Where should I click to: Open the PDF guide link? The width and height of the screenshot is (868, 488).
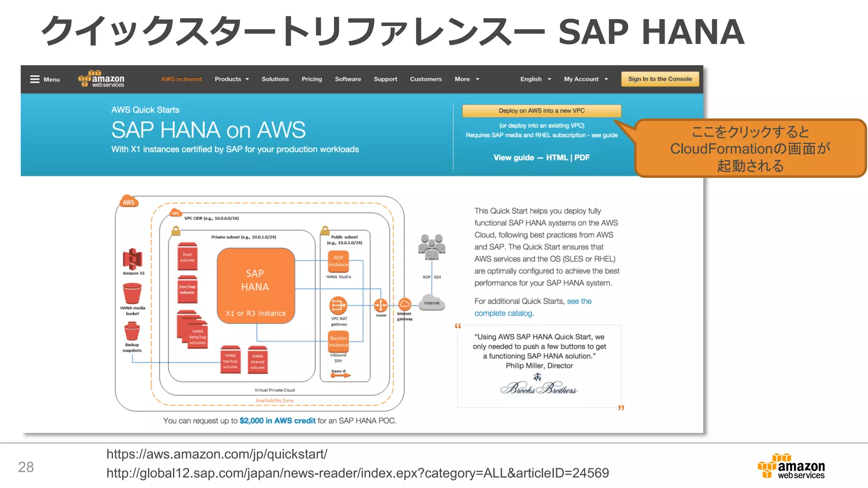(x=582, y=158)
